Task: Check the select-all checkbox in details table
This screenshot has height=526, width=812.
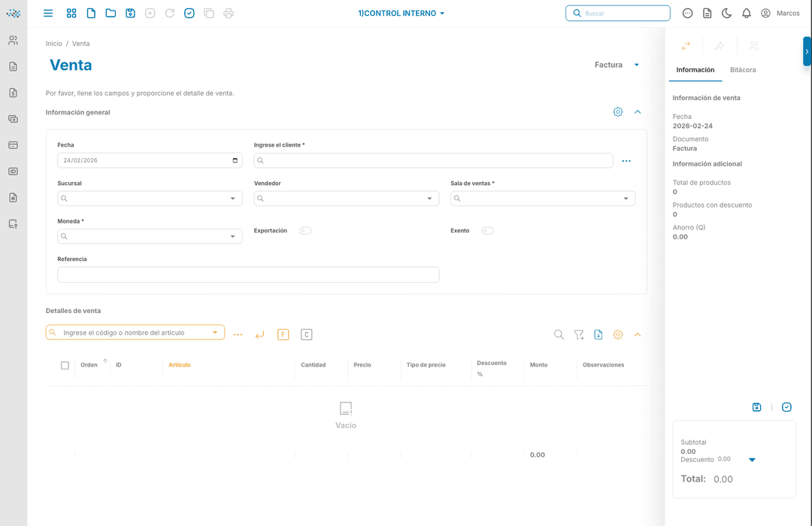Action: click(65, 366)
